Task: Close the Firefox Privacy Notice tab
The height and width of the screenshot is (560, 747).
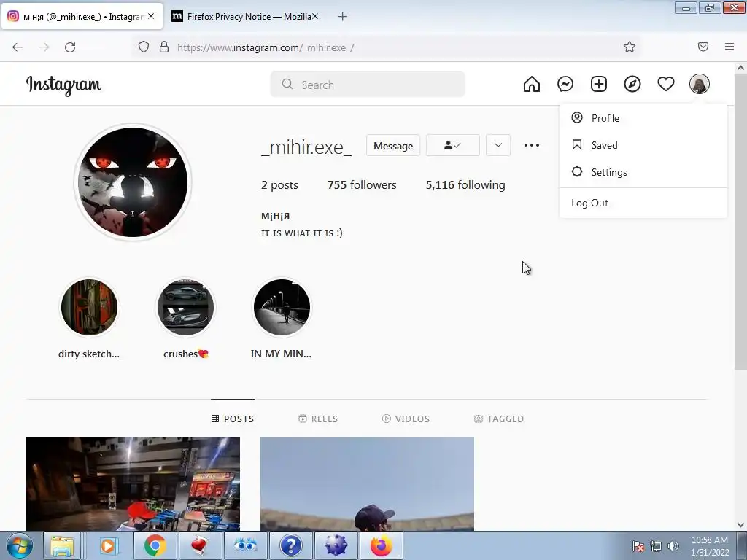Action: pos(315,16)
